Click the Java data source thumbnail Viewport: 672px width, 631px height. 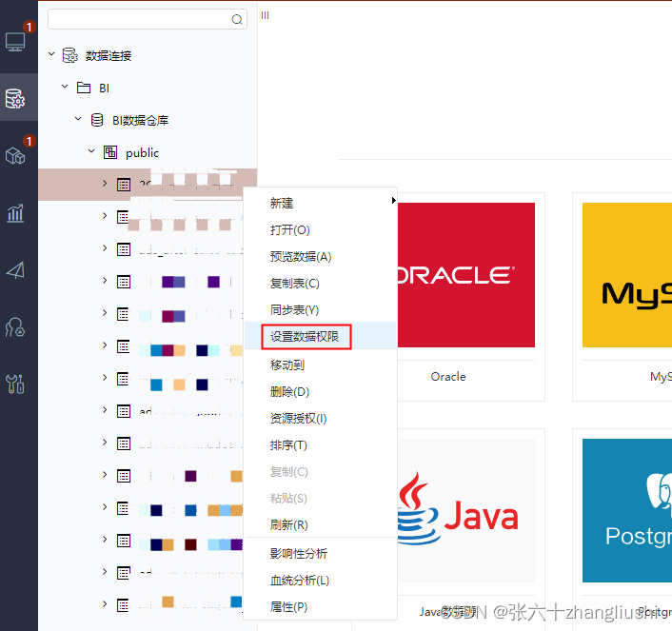[466, 510]
